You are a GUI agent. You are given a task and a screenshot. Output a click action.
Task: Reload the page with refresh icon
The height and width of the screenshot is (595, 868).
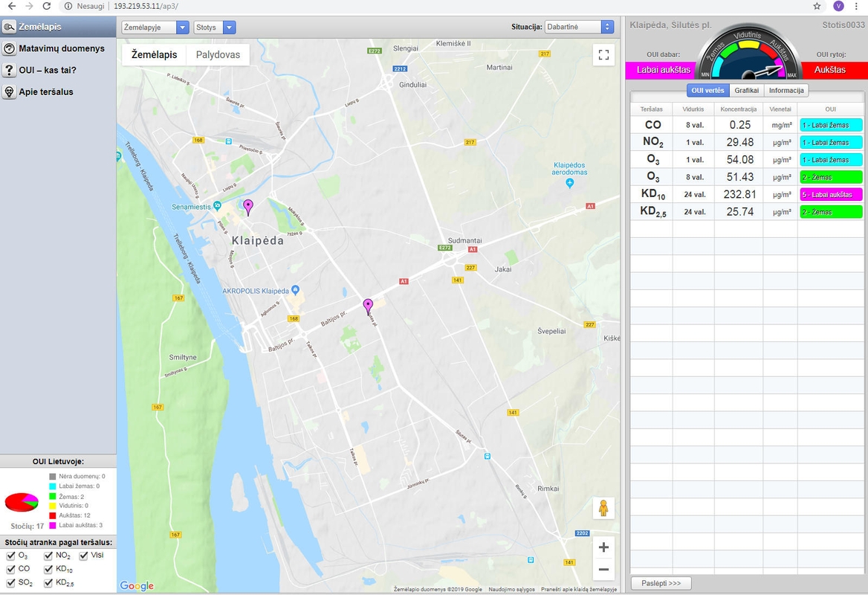click(x=47, y=6)
